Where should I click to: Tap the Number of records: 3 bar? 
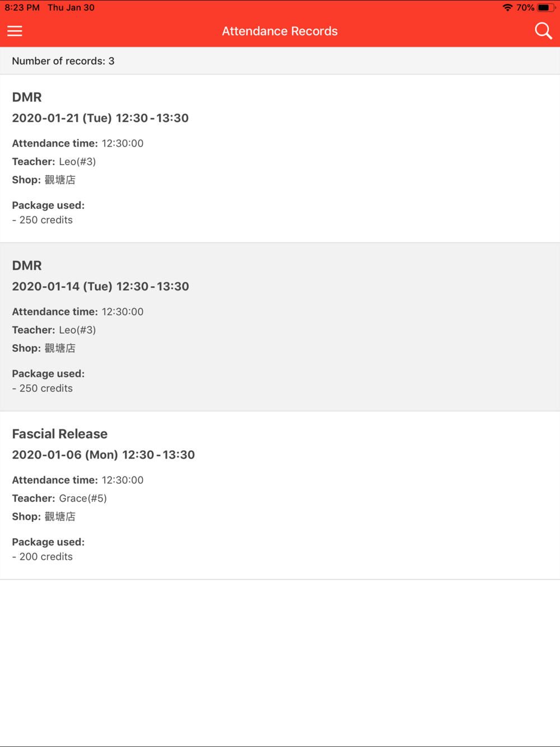pyautogui.click(x=280, y=61)
